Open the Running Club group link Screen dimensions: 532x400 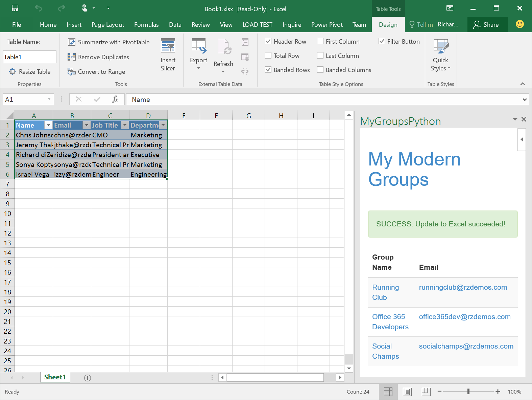(x=385, y=292)
